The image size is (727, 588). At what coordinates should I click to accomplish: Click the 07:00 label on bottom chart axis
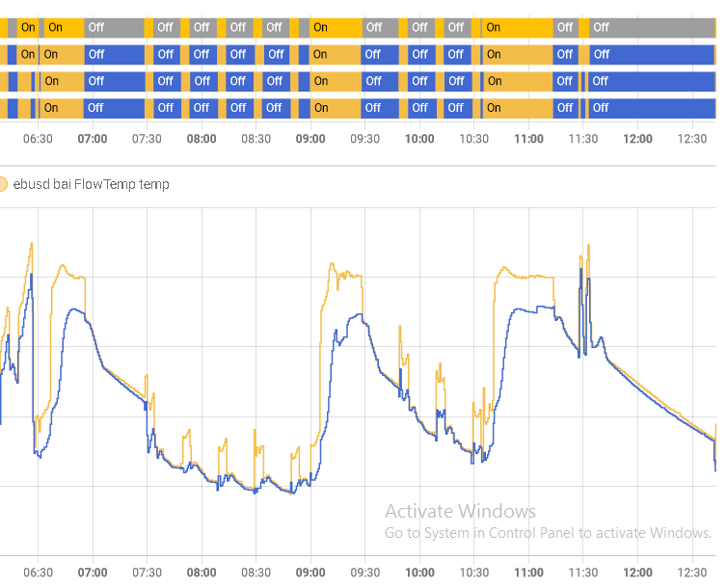[93, 572]
